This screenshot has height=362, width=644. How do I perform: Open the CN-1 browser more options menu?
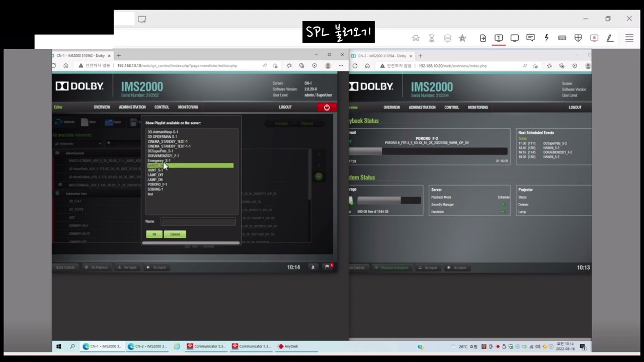pos(341,65)
